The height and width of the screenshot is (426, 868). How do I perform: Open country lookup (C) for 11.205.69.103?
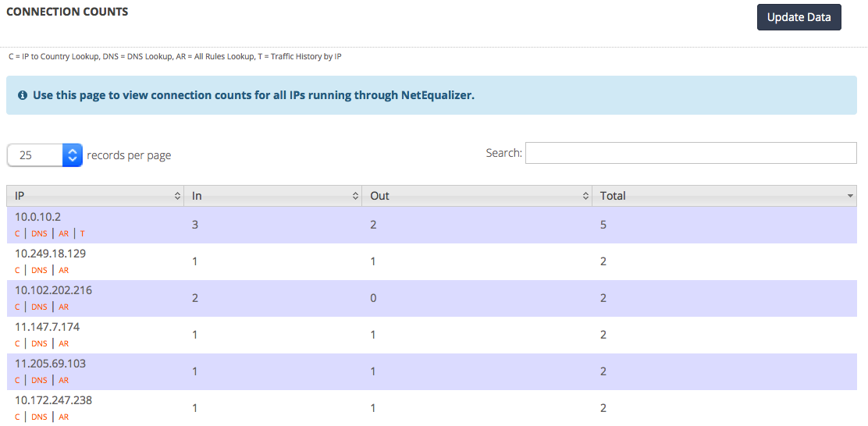[17, 381]
